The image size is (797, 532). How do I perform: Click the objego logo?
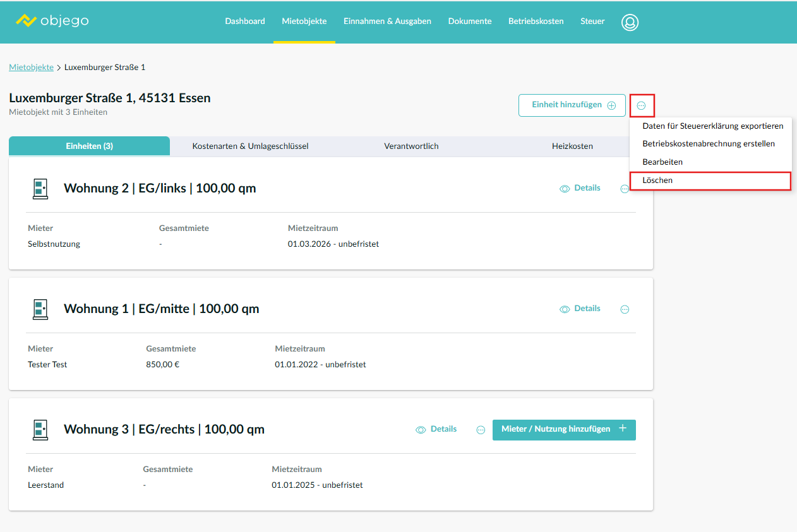(x=52, y=21)
